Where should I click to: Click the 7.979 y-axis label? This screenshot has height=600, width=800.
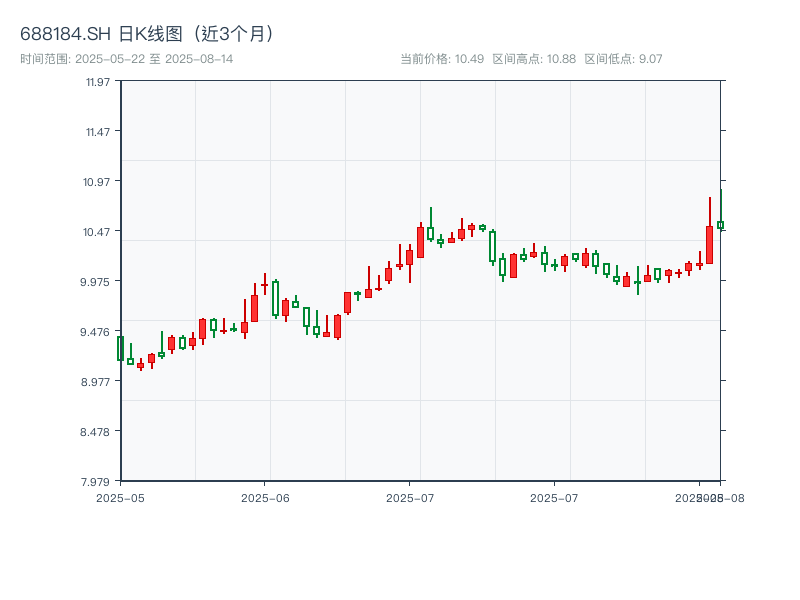click(x=97, y=482)
